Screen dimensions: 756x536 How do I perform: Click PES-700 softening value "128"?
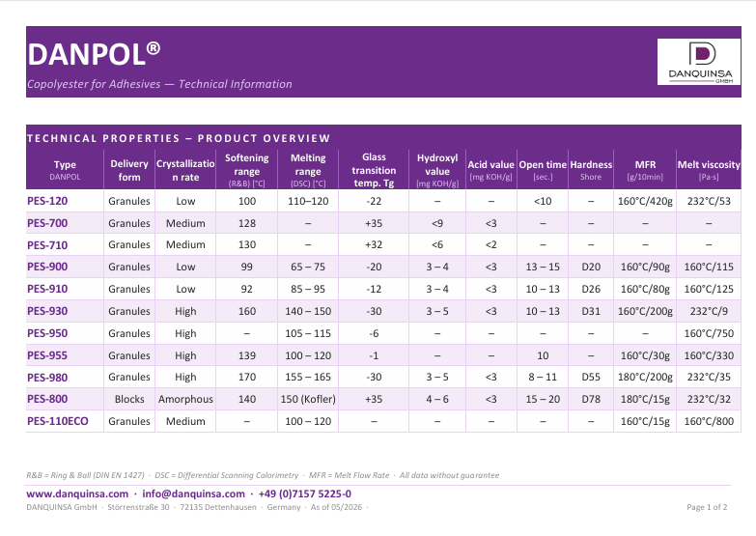(x=247, y=223)
